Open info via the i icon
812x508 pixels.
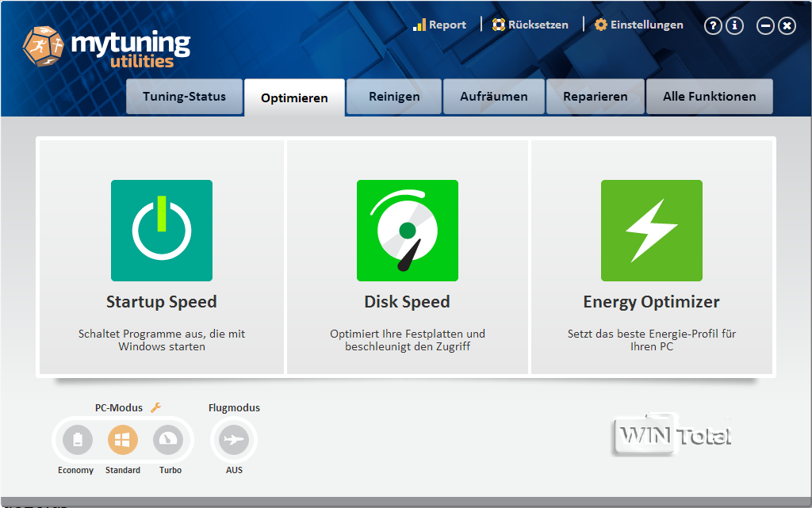pyautogui.click(x=734, y=25)
